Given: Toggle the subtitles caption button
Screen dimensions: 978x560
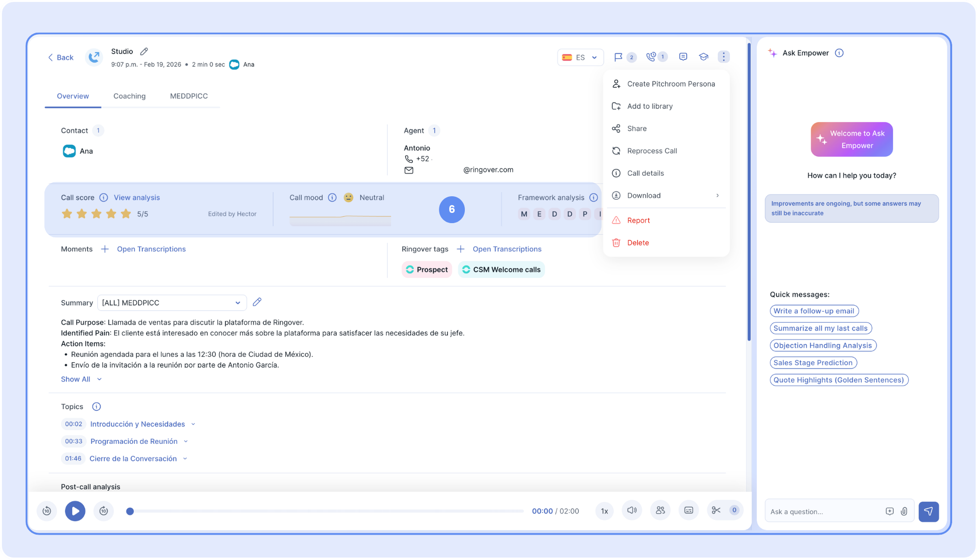Looking at the screenshot, I should click(688, 510).
